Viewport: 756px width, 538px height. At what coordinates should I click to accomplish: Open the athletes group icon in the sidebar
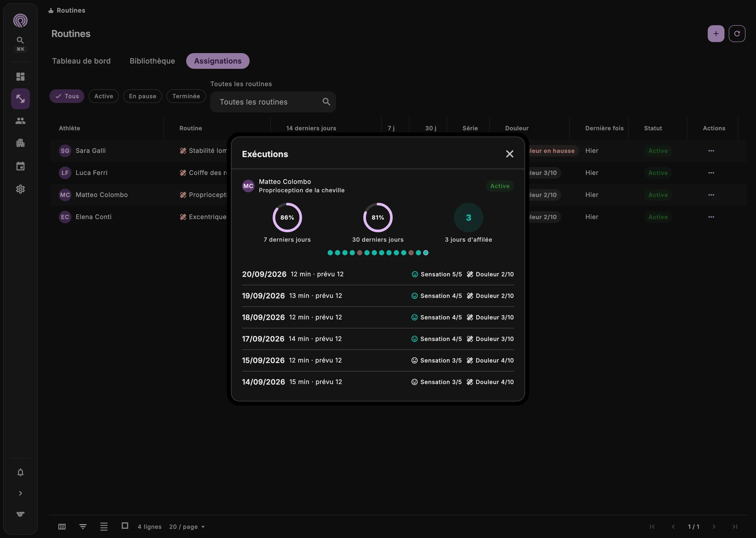click(20, 121)
